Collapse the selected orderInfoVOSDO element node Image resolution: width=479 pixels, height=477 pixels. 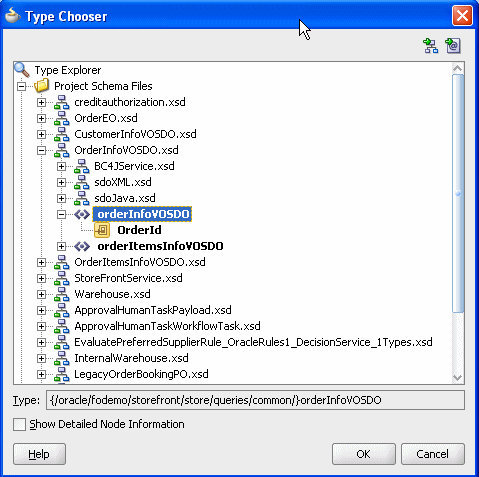point(61,214)
